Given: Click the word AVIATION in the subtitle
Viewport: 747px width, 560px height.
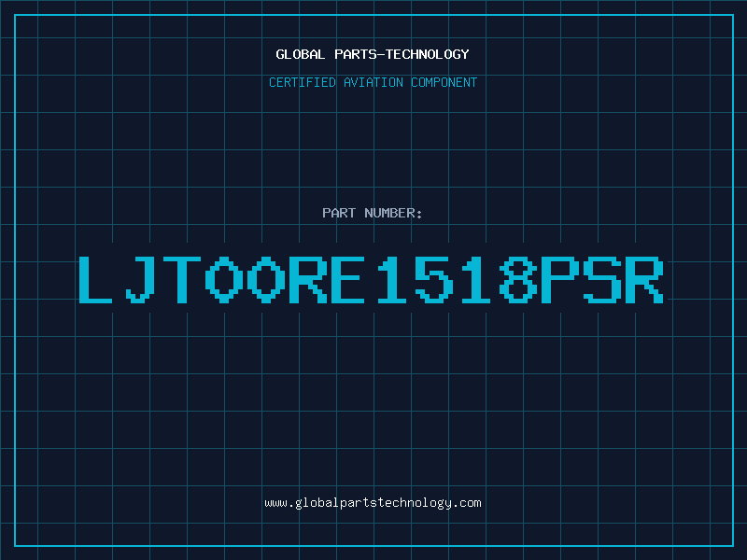Looking at the screenshot, I should [373, 82].
